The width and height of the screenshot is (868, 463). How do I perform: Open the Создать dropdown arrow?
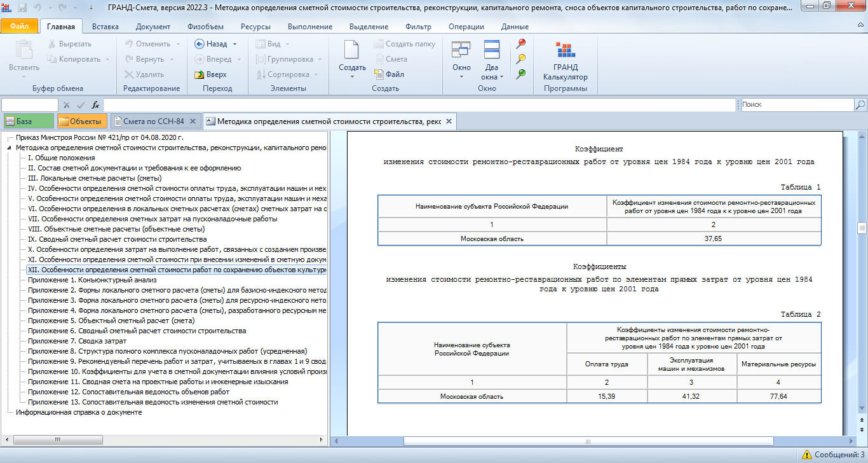point(352,76)
